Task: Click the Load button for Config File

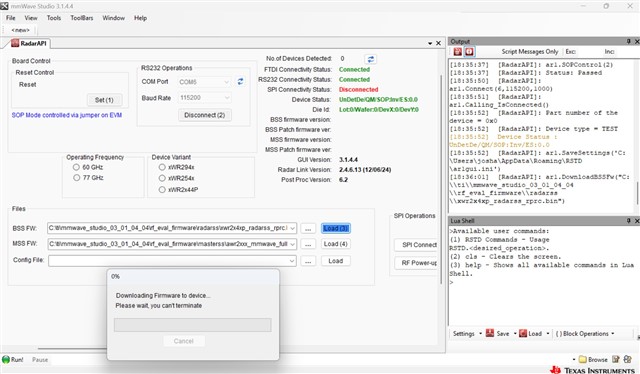Action: tap(336, 261)
